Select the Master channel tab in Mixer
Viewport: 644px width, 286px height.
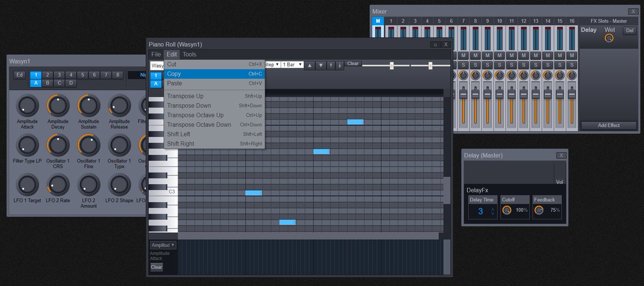(378, 20)
